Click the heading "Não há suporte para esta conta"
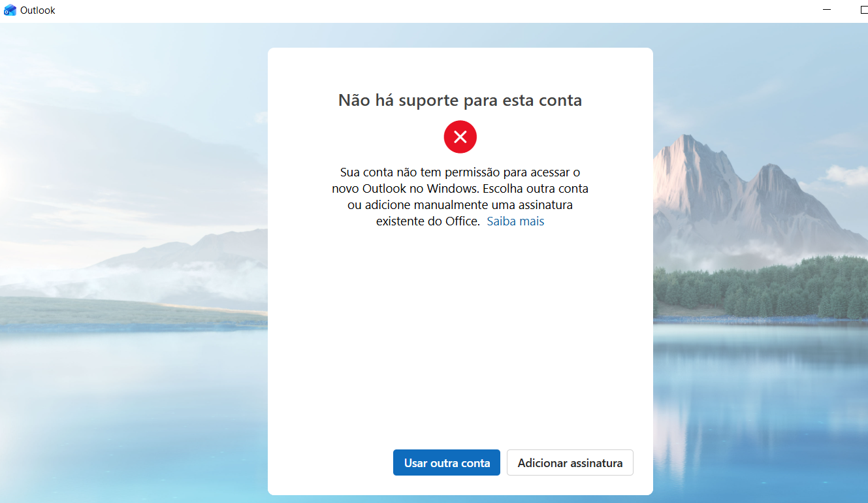This screenshot has height=503, width=868. pos(460,100)
